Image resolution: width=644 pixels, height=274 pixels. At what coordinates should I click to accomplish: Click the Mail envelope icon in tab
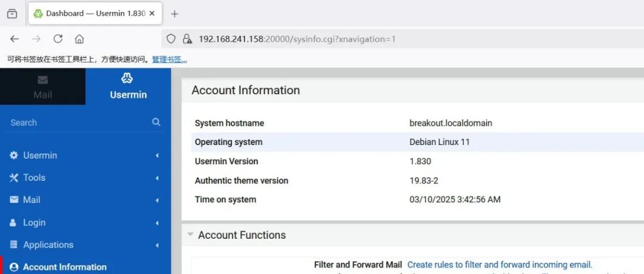43,79
